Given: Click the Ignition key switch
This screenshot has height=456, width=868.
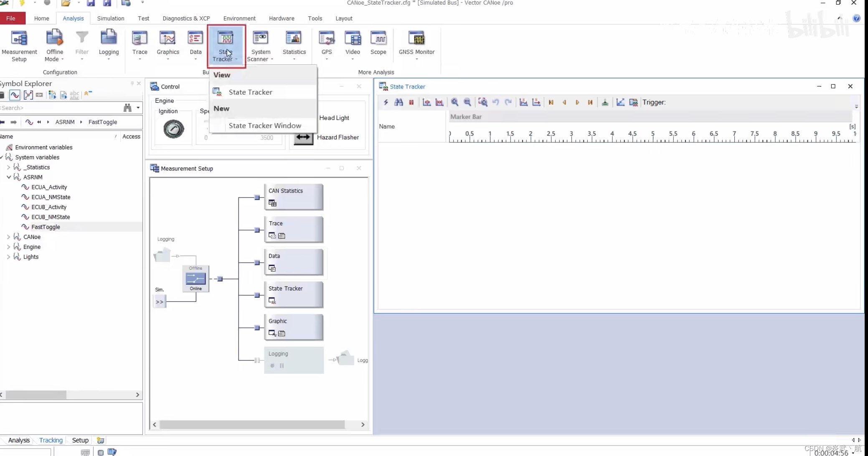Looking at the screenshot, I should click(x=173, y=129).
